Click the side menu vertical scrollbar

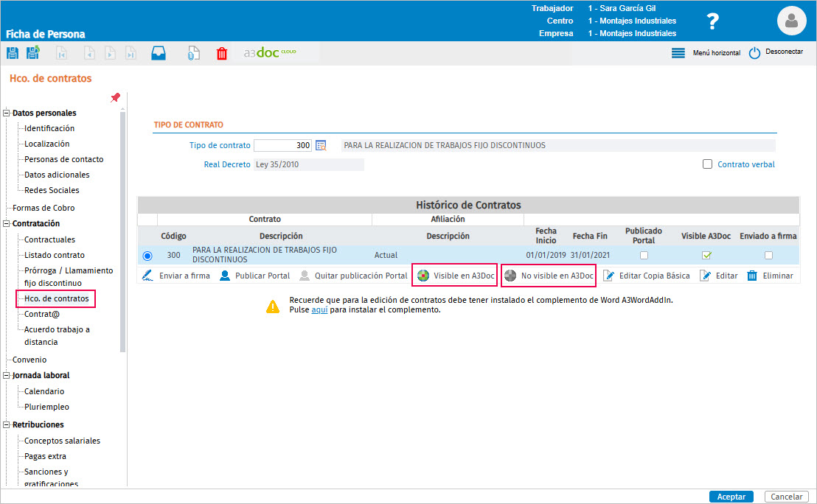point(123,231)
